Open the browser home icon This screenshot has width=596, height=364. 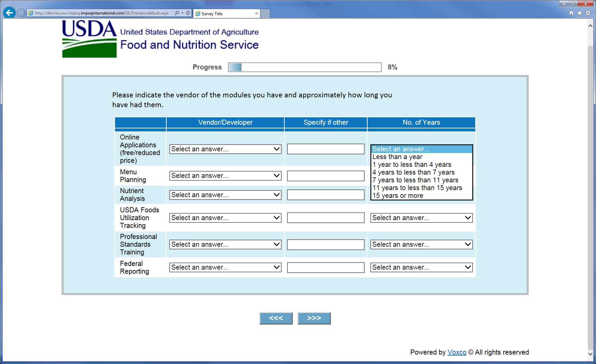point(571,13)
